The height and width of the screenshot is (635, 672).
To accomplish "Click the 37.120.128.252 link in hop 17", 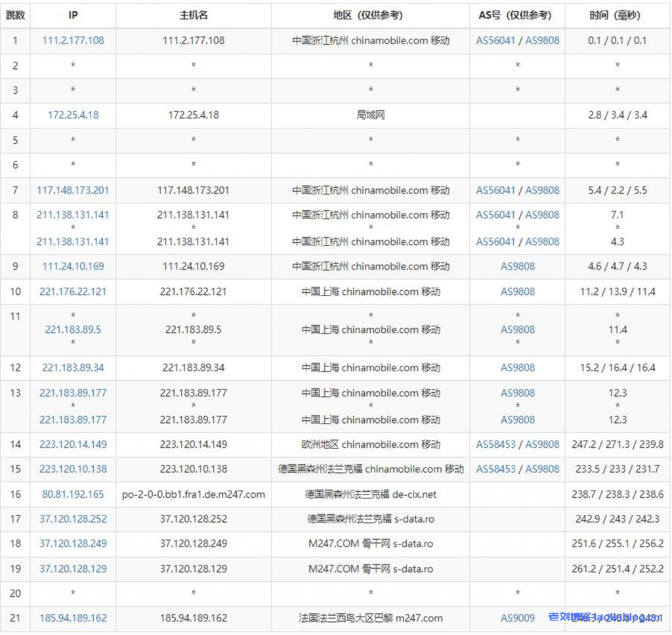I will (x=72, y=519).
